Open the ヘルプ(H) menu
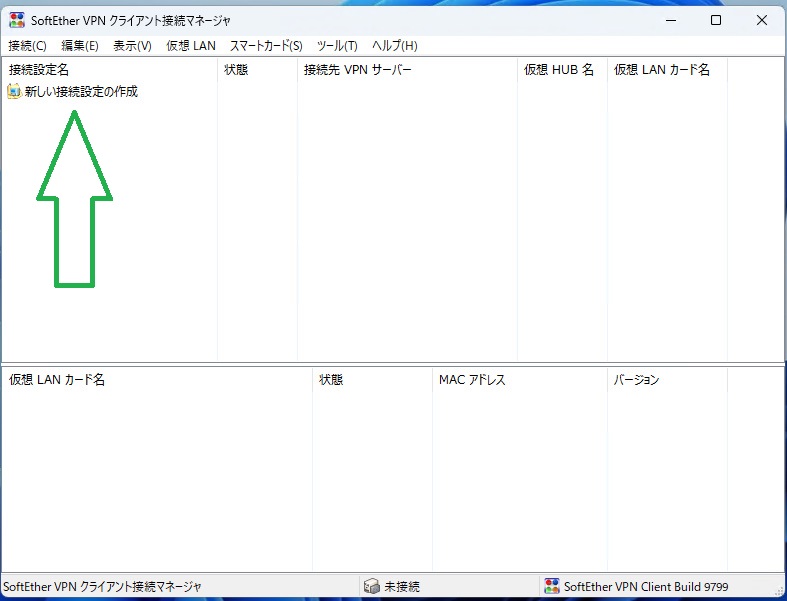The width and height of the screenshot is (787, 601). [x=394, y=46]
